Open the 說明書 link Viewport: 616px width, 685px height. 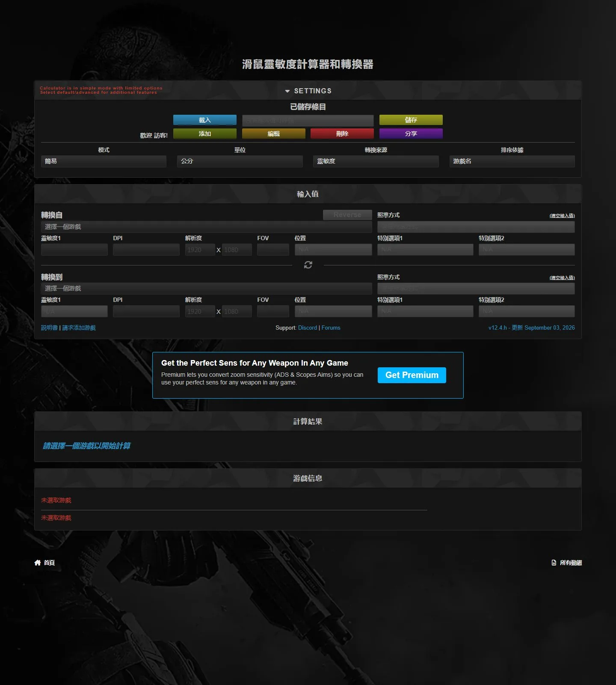[49, 328]
